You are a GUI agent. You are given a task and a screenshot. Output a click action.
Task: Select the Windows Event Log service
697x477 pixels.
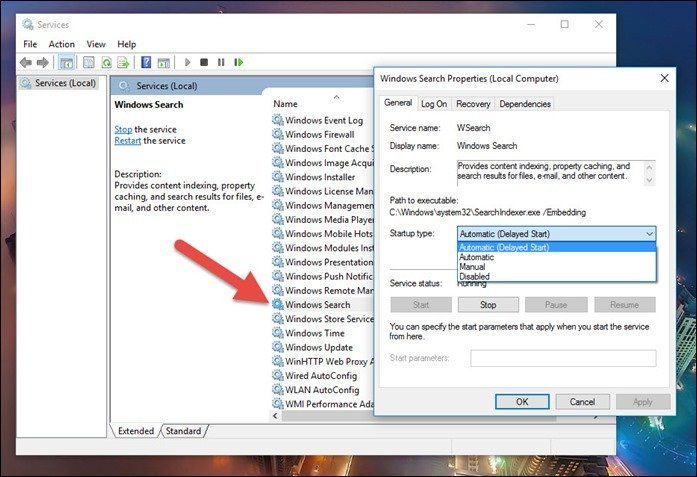pyautogui.click(x=323, y=120)
